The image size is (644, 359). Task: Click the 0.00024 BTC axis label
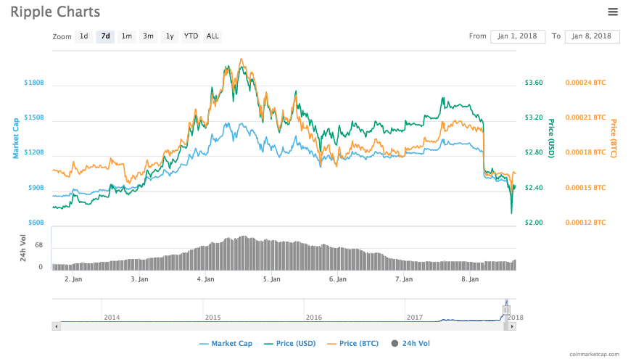(x=585, y=83)
